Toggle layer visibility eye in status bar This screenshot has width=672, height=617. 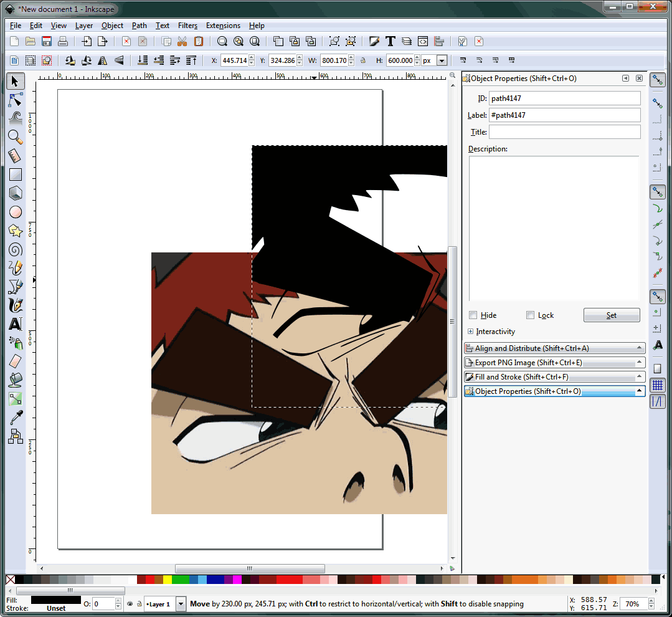click(x=130, y=604)
